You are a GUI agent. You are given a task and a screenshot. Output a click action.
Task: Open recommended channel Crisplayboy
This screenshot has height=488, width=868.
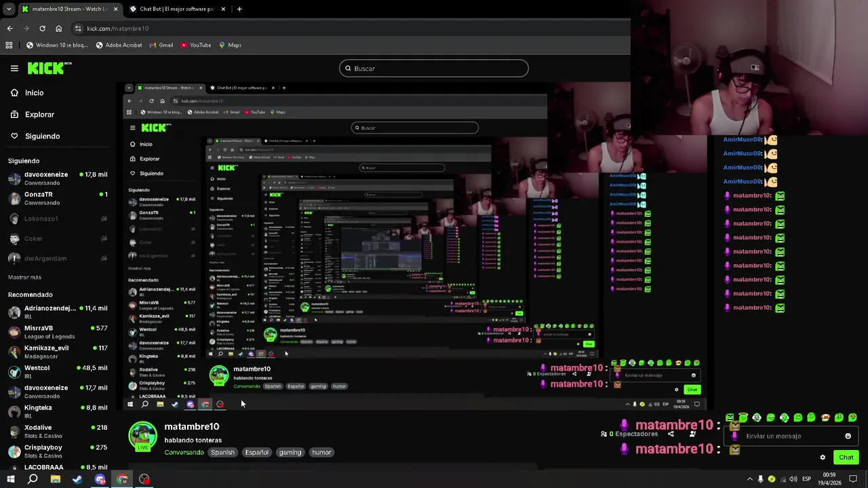pos(58,451)
